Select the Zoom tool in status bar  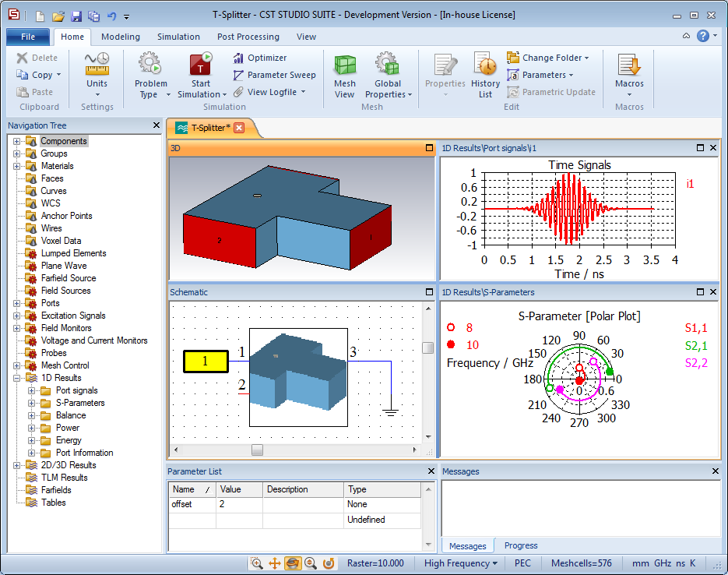[256, 563]
